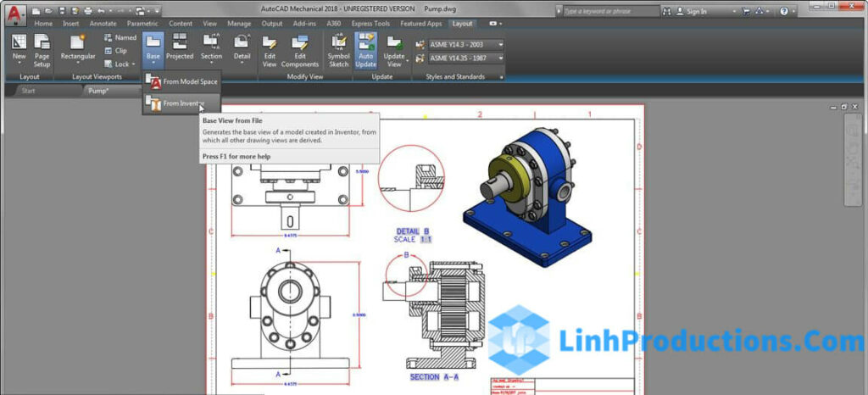Open the Add-ins ribbon tab

304,24
